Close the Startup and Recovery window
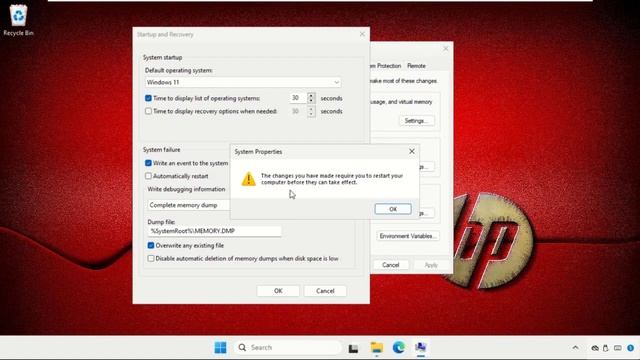This screenshot has width=640, height=360. [362, 34]
